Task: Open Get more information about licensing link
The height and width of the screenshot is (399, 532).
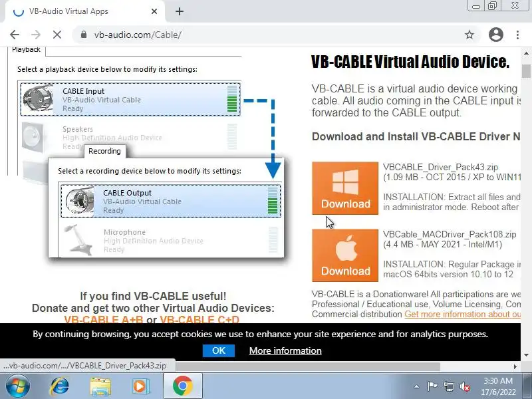Action: [x=462, y=314]
